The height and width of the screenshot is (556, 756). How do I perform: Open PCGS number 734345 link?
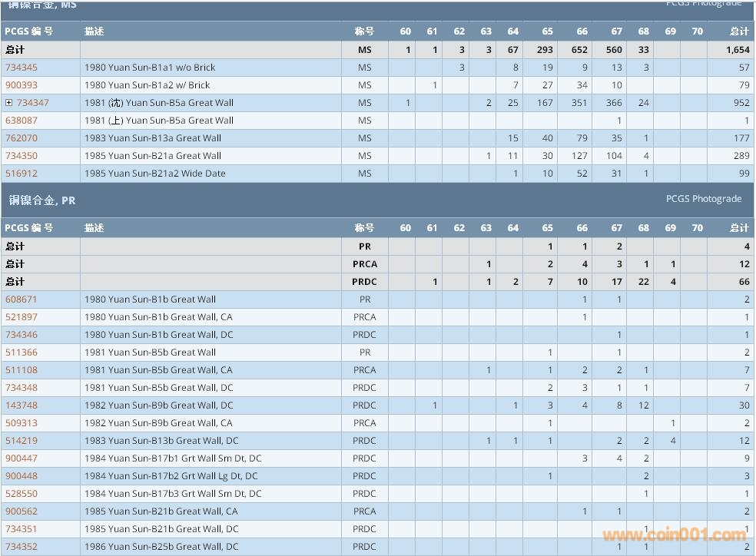click(x=21, y=68)
